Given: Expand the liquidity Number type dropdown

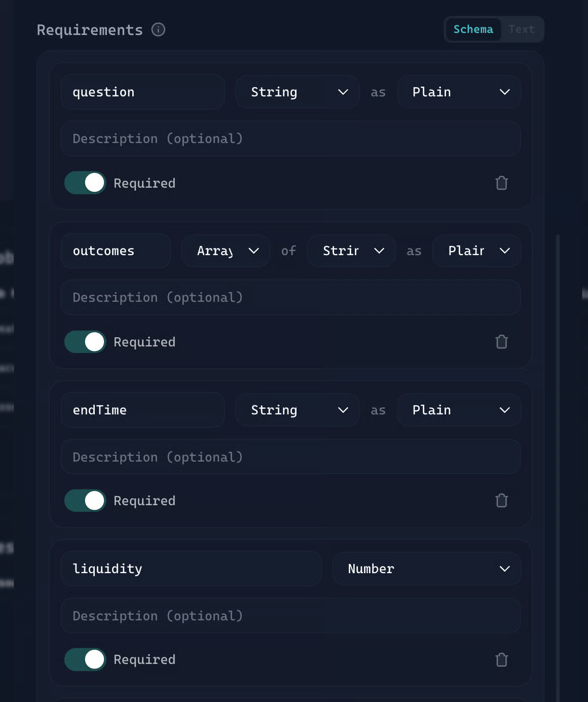Looking at the screenshot, I should click(427, 569).
